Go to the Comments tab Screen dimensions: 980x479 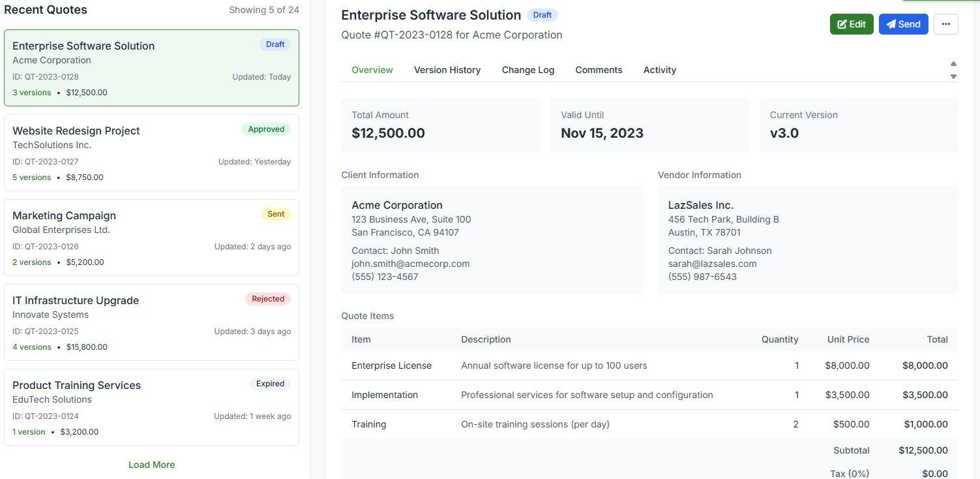tap(598, 70)
